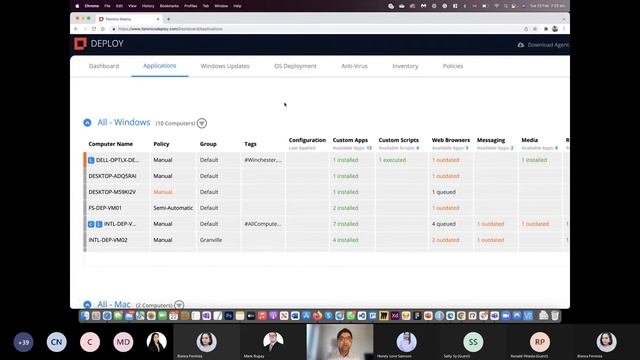Click the browser Home icon

click(103, 29)
